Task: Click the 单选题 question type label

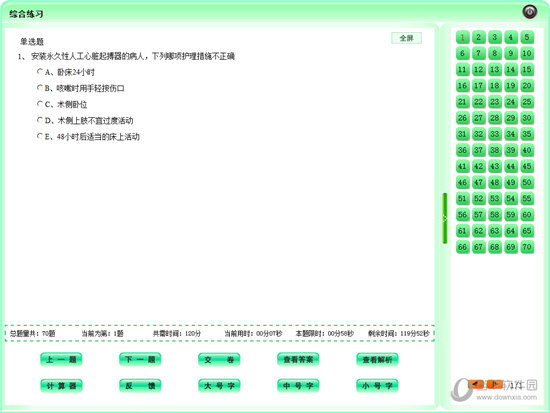Action: [x=32, y=42]
